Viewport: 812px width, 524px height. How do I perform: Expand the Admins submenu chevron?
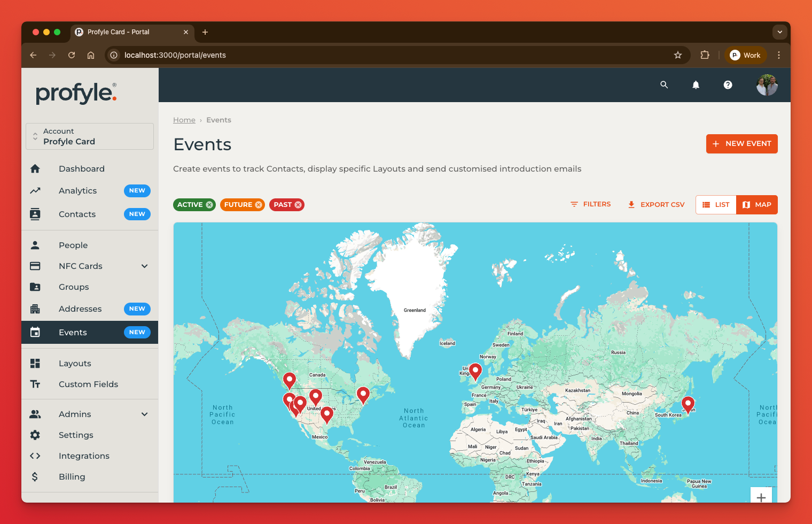point(144,414)
